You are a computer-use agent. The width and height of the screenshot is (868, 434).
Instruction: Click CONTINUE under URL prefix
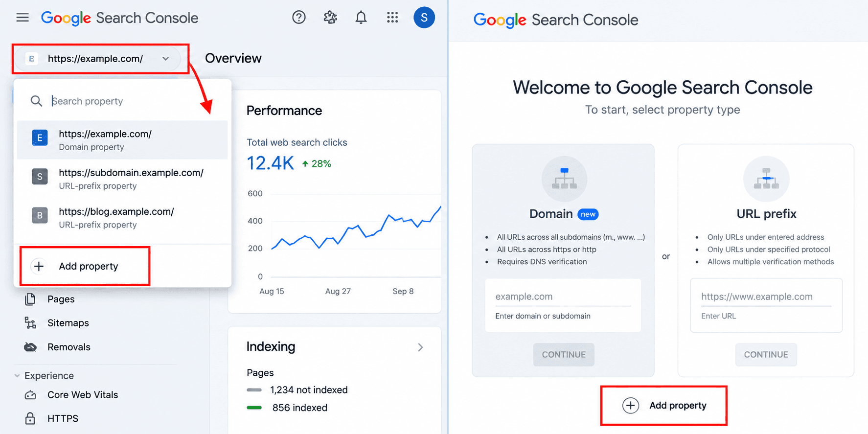[766, 355]
